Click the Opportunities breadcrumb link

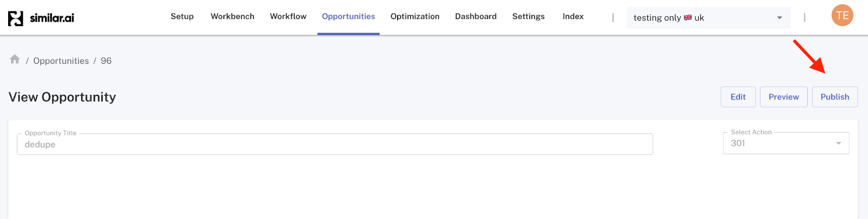click(61, 61)
